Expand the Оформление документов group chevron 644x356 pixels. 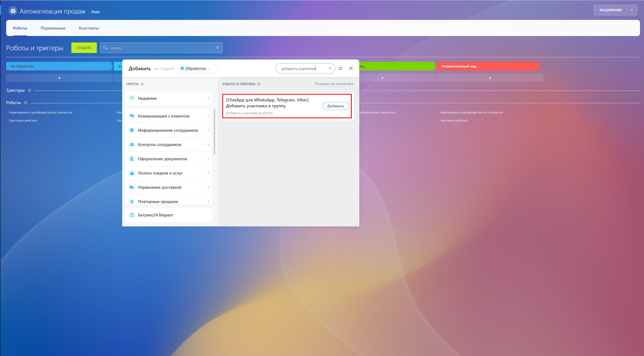[208, 159]
